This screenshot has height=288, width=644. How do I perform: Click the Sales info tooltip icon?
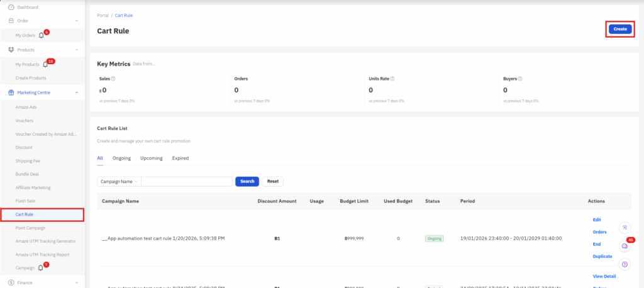tap(113, 79)
